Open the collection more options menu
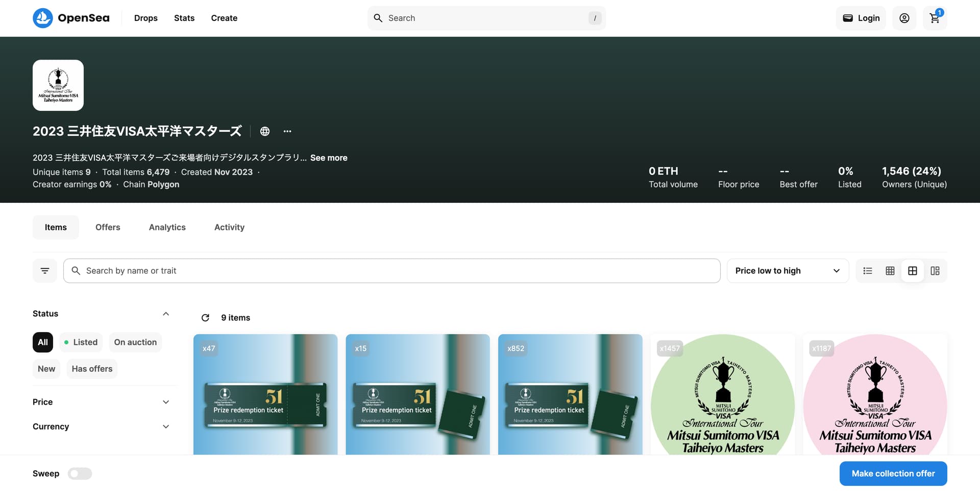Viewport: 980px width, 492px height. 287,131
